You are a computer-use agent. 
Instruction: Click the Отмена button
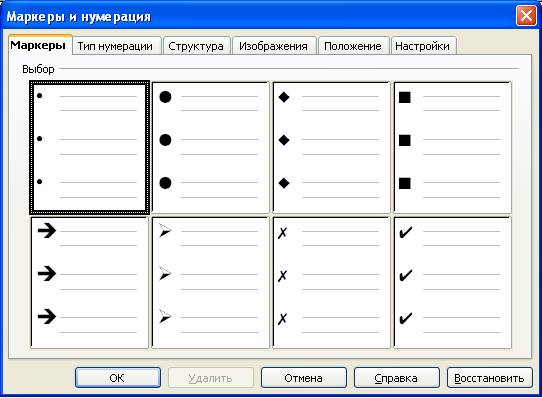(x=303, y=378)
